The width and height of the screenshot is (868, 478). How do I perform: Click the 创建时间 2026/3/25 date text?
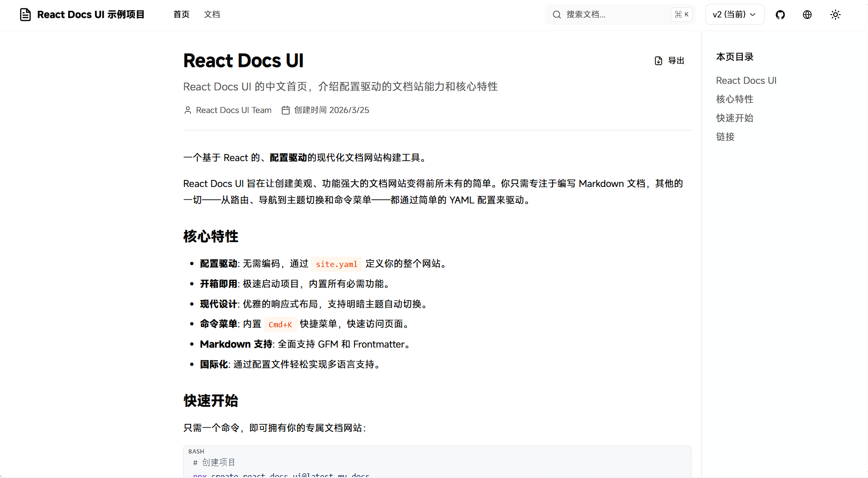332,110
